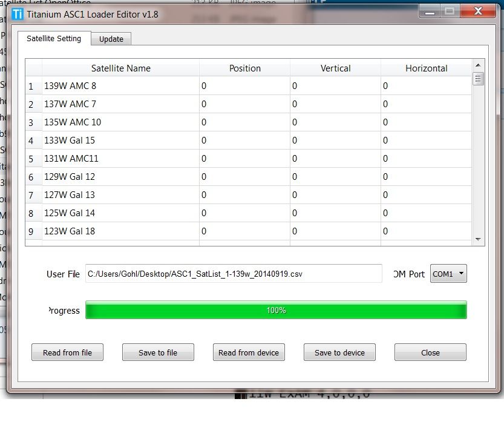Viewport: 504px width, 436px height.
Task: Click row header number 9
Action: click(33, 231)
